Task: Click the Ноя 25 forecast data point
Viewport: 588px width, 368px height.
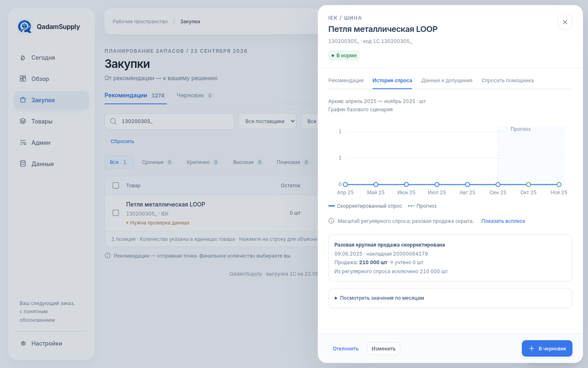Action: pyautogui.click(x=559, y=184)
